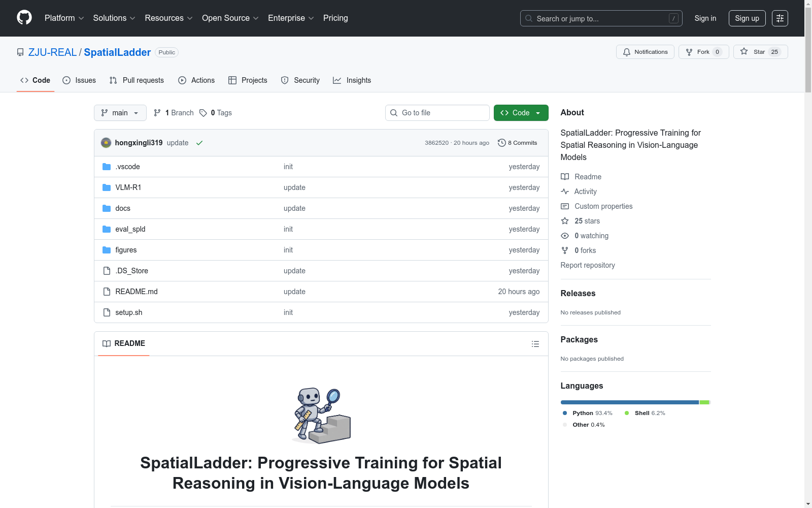Open the GitHub home logo
This screenshot has height=508, width=812.
pyautogui.click(x=24, y=18)
